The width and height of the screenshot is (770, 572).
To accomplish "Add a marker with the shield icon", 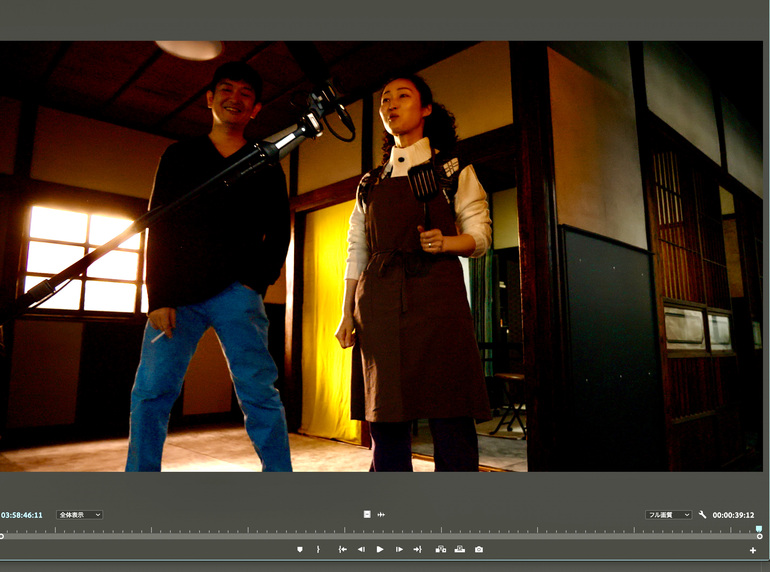I will click(x=299, y=549).
